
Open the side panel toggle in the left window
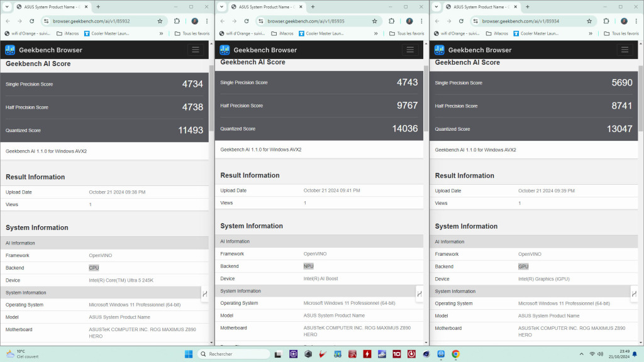[x=204, y=294]
